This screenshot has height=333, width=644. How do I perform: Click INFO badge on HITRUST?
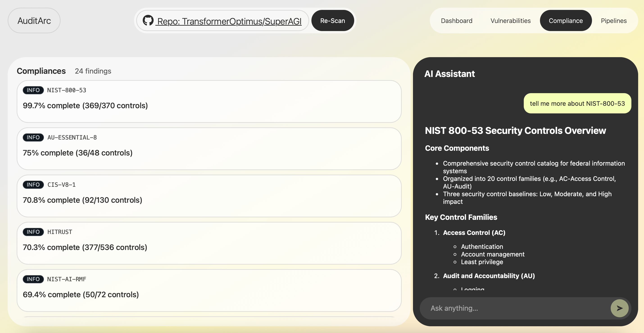(x=33, y=232)
